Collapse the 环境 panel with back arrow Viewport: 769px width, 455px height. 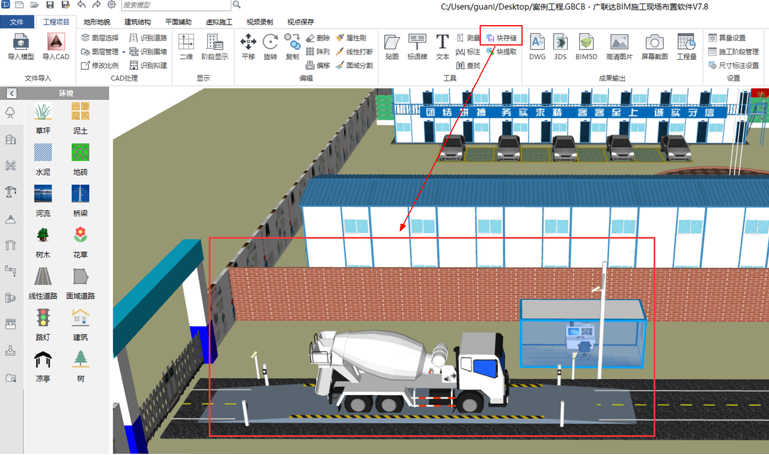click(11, 93)
